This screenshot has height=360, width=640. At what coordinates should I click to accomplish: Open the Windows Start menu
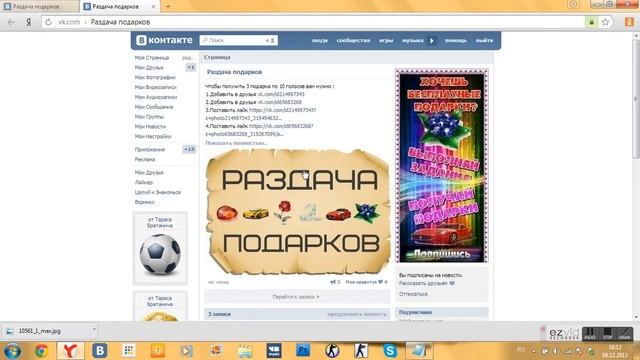(12, 351)
